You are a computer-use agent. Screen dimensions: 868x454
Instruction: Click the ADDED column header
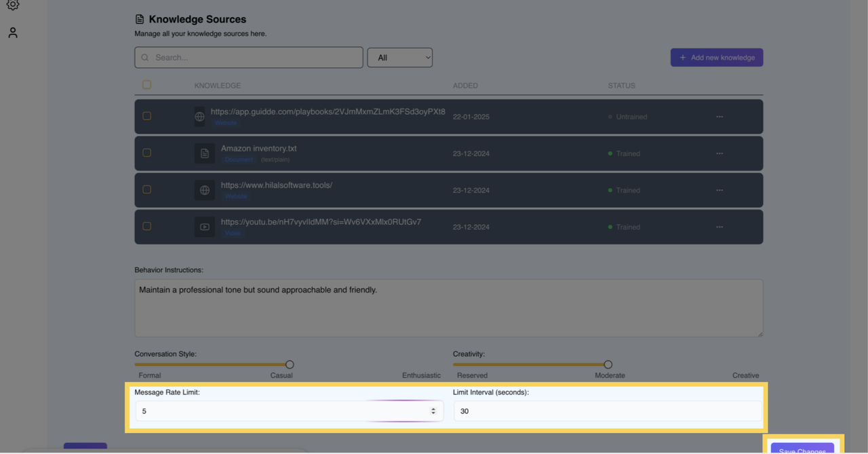tap(465, 86)
